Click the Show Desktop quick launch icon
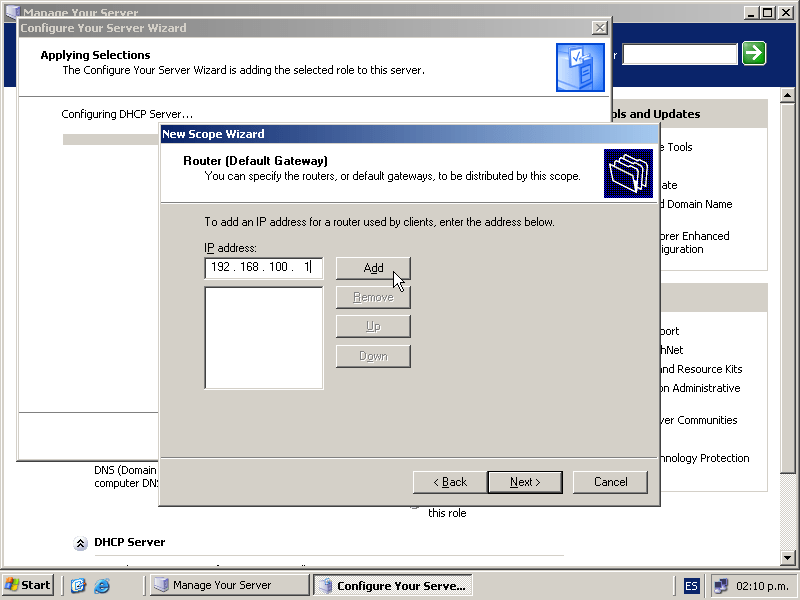800x600 pixels. 78,586
